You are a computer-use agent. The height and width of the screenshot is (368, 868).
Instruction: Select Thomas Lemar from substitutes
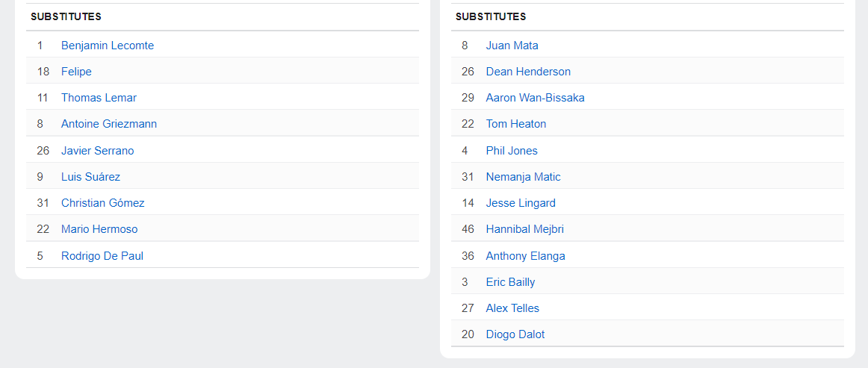click(99, 98)
